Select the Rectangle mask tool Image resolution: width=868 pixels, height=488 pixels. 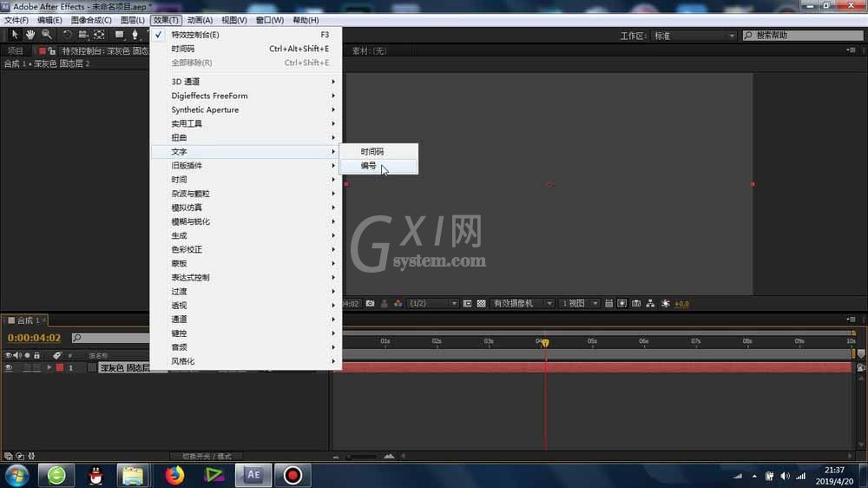pyautogui.click(x=119, y=35)
